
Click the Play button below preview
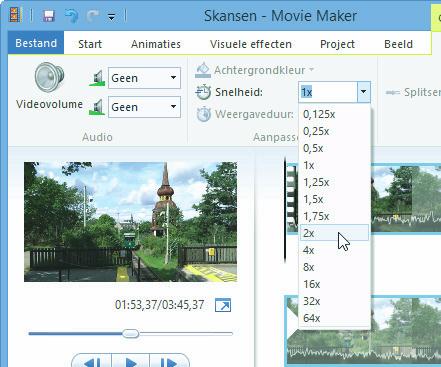click(131, 362)
